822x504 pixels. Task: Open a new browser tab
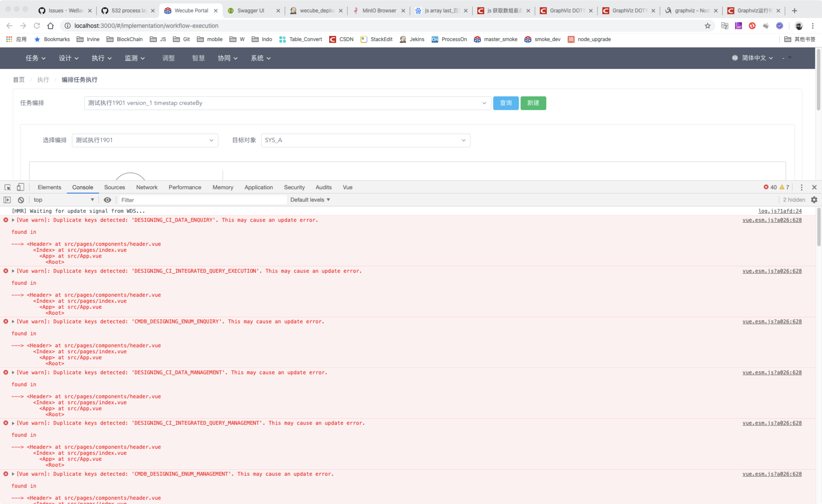click(794, 11)
